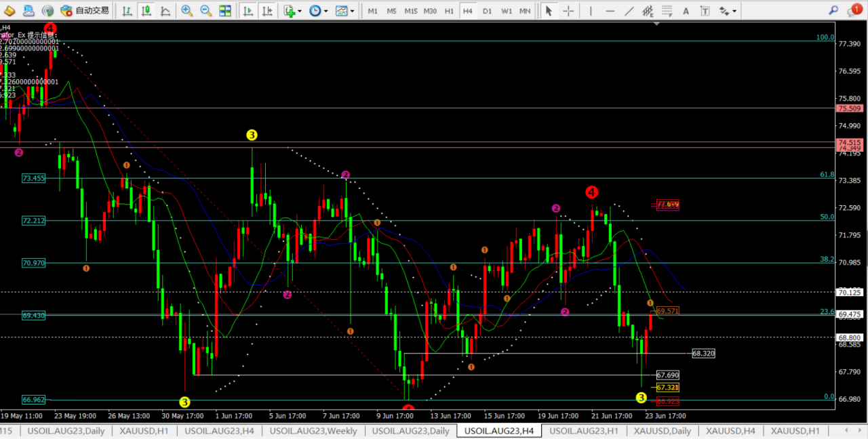This screenshot has width=868, height=439.
Task: Switch chart to line chart style
Action: (165, 11)
